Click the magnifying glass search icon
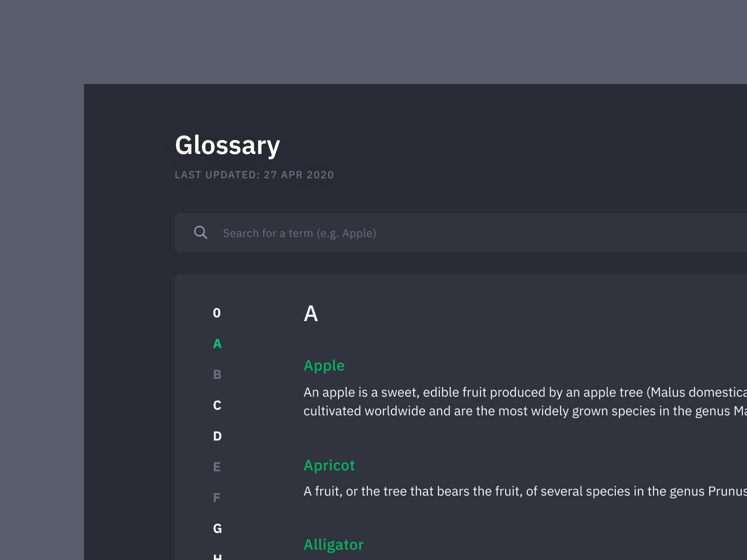This screenshot has height=560, width=747. pyautogui.click(x=201, y=232)
